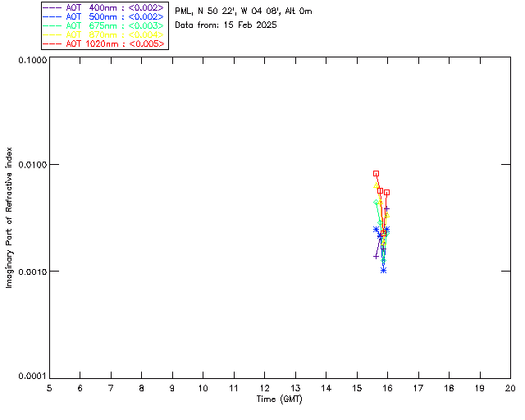Click the x-axis tick label 12

[x=264, y=388]
